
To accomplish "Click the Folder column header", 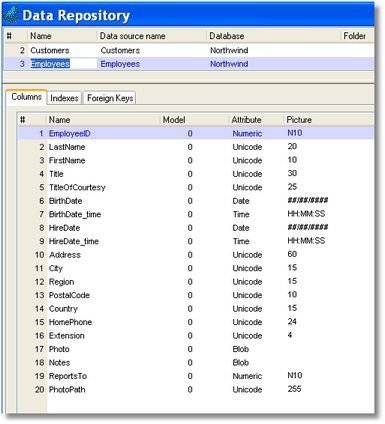I will tap(354, 36).
